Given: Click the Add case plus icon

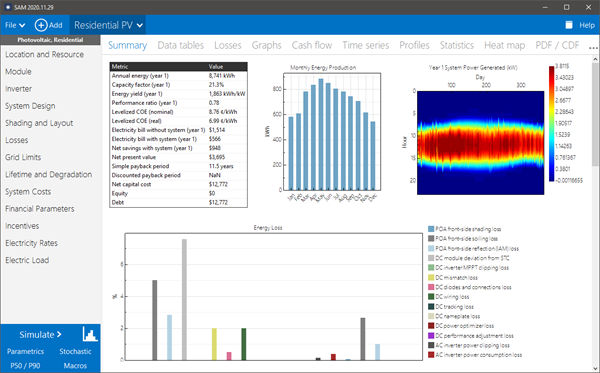Looking at the screenshot, I should pyautogui.click(x=41, y=25).
